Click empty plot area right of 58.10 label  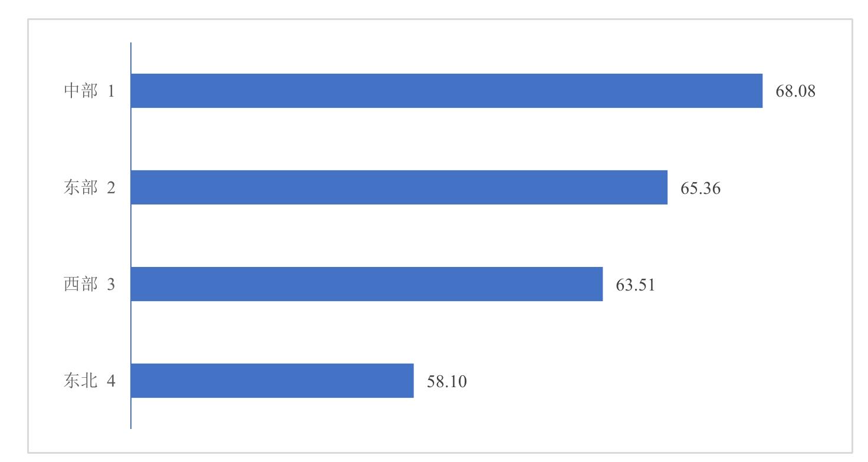pyautogui.click(x=649, y=381)
